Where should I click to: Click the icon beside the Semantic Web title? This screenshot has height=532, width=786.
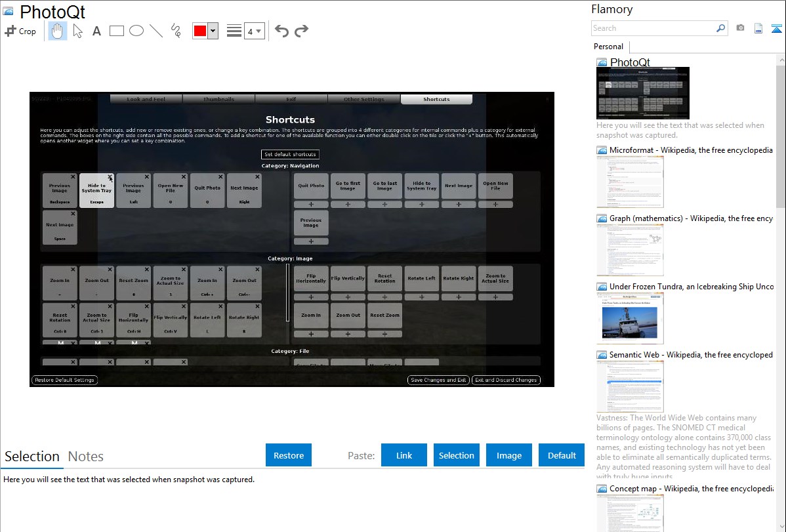coord(602,355)
